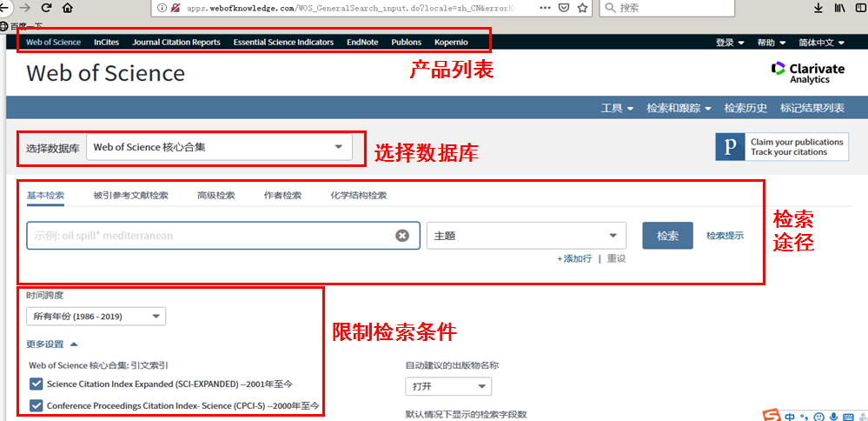Expand the 登录 menu
This screenshot has width=868, height=421.
coord(730,42)
